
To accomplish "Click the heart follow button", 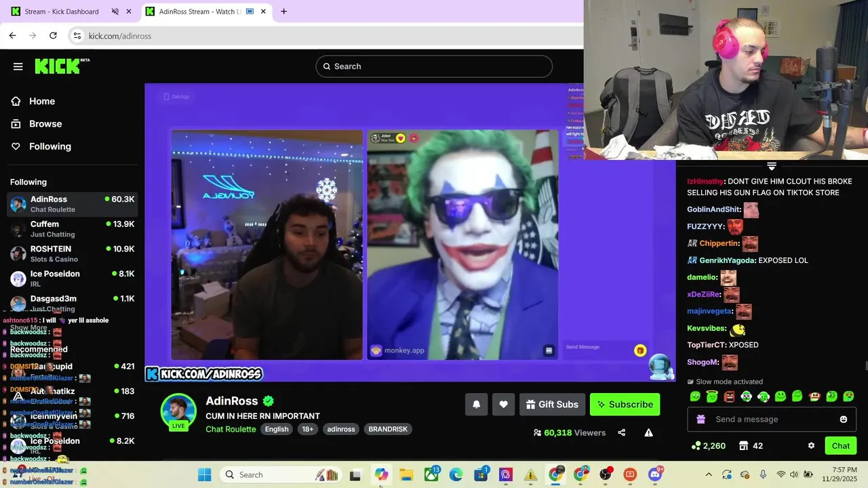I will pos(503,405).
